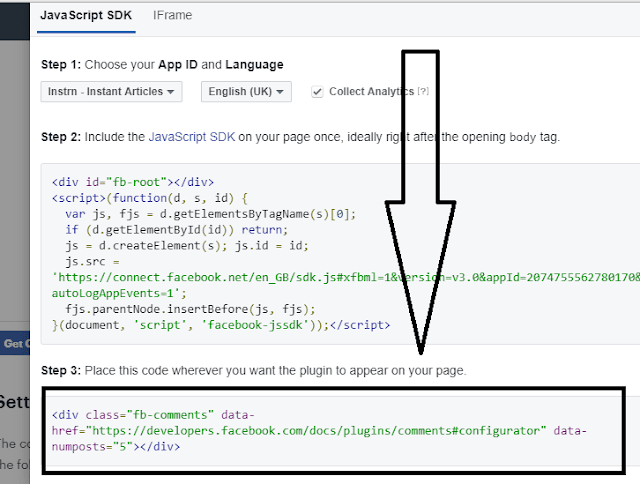Click the connect.facebook.net URL line in code
The height and width of the screenshot is (484, 640).
click(346, 278)
